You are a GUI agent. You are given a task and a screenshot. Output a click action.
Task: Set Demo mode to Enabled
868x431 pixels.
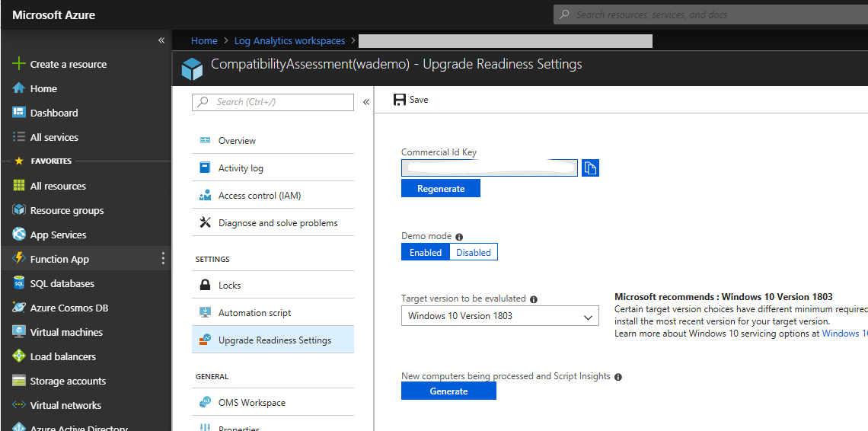[x=426, y=252]
